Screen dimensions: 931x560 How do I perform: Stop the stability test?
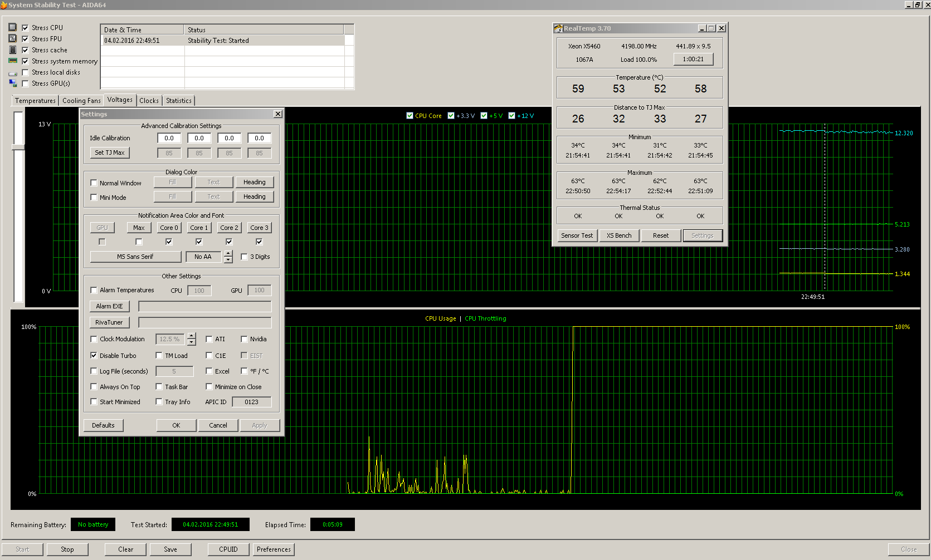click(x=67, y=549)
